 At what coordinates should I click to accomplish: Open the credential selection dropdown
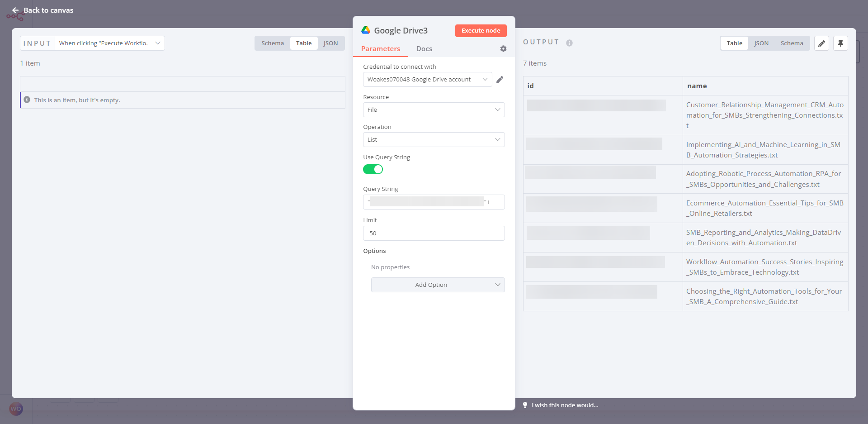coord(427,80)
